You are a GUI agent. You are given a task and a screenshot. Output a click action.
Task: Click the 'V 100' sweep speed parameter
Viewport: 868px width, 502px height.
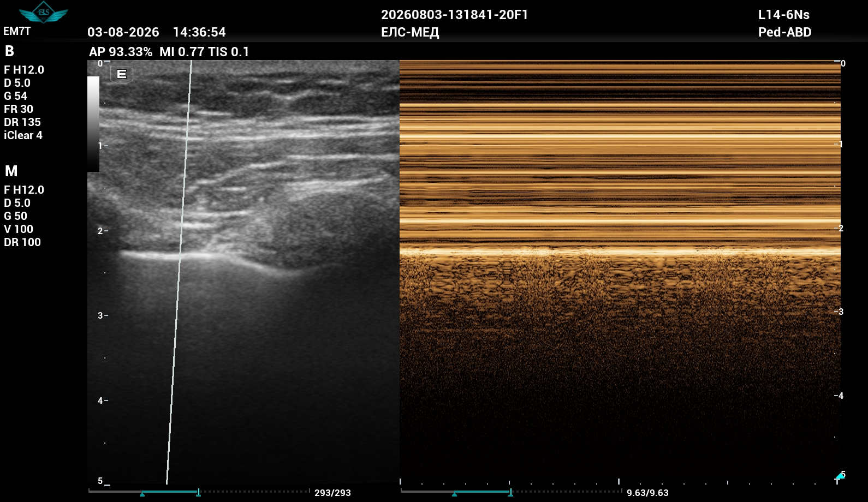tap(19, 229)
